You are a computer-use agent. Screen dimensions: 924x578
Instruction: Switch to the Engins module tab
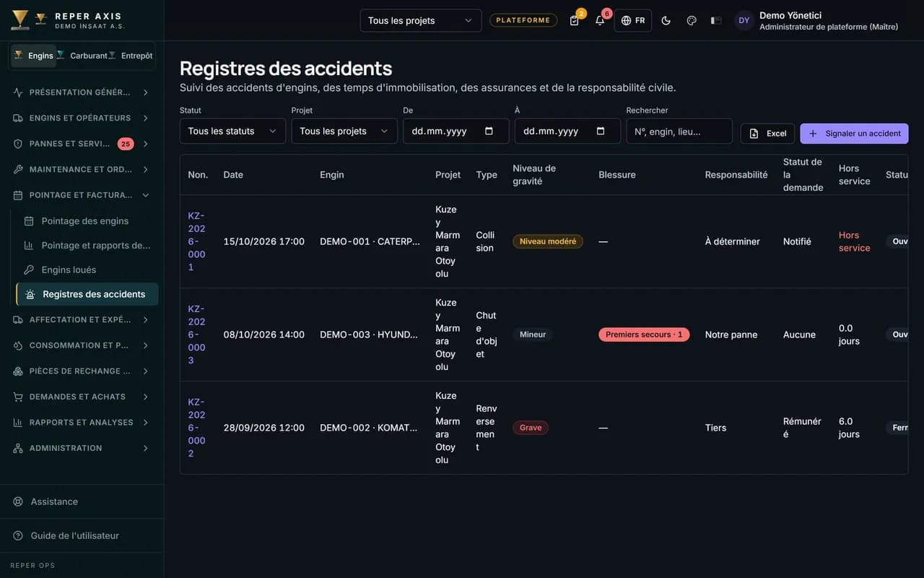[33, 56]
